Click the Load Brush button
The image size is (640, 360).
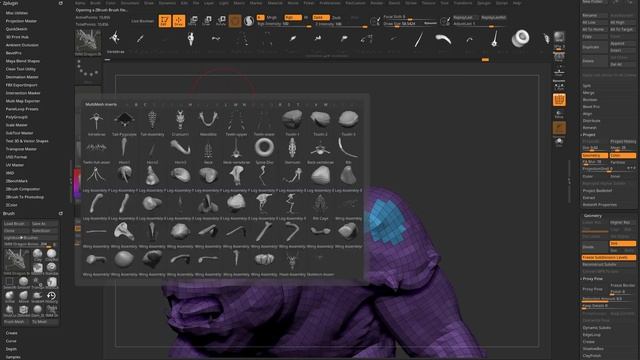[16, 224]
